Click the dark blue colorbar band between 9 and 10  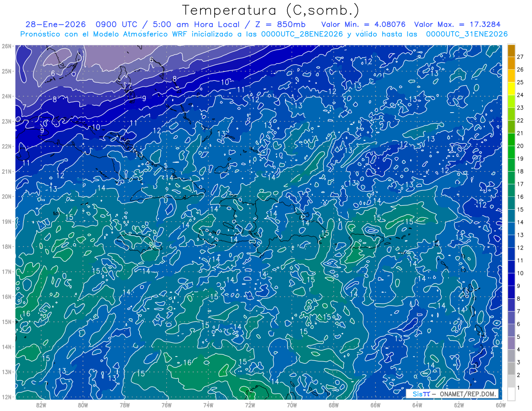tap(512, 279)
